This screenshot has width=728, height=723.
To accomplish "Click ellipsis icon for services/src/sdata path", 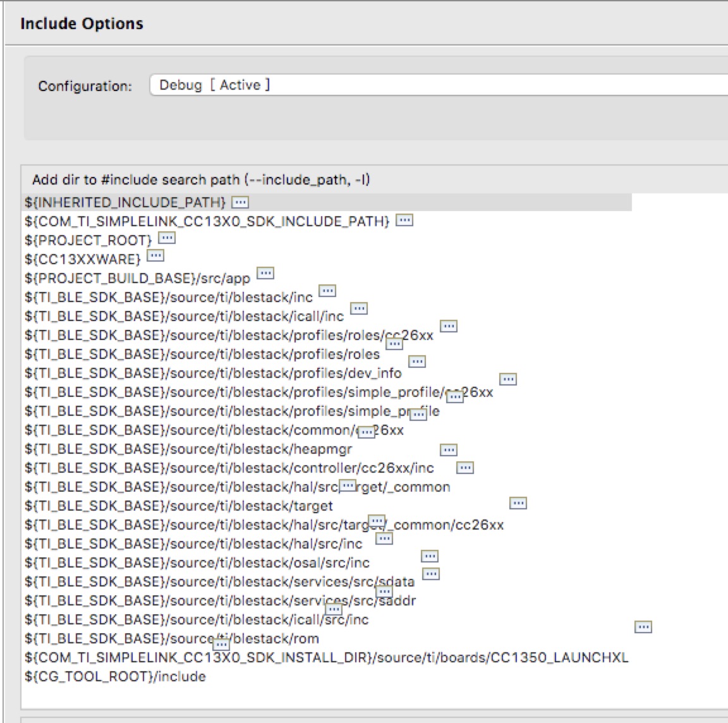I will pyautogui.click(x=432, y=574).
